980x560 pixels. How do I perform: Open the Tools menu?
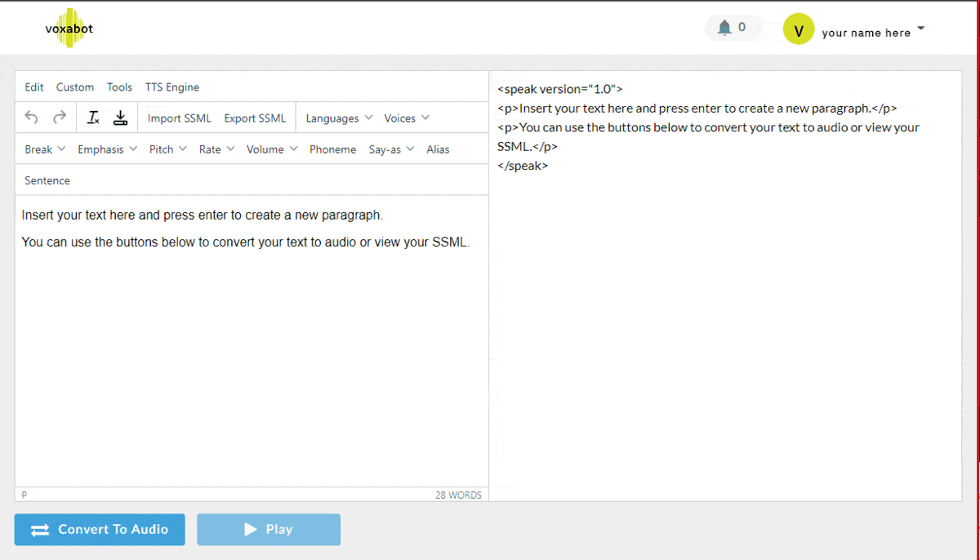click(x=119, y=87)
